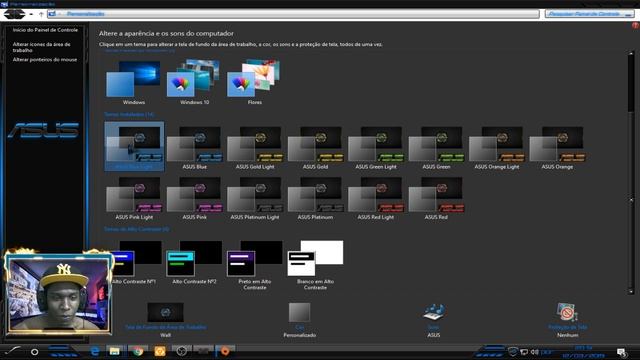
Task: Open Alterar ícones da área de trabalho
Action: (41, 47)
